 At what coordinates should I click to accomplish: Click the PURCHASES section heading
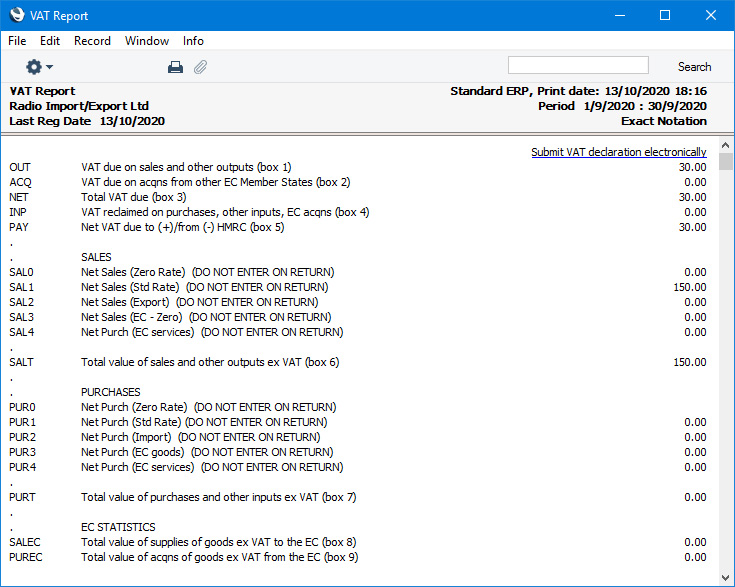pos(111,392)
